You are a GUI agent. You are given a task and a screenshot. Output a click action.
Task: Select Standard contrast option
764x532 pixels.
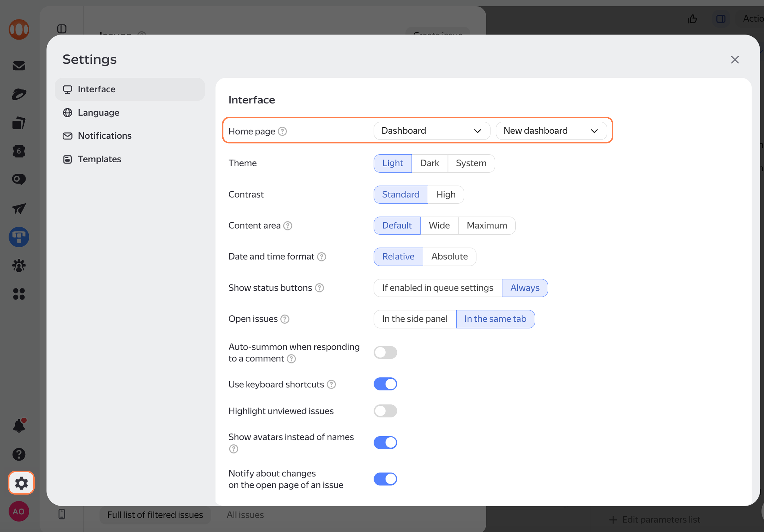[401, 195]
